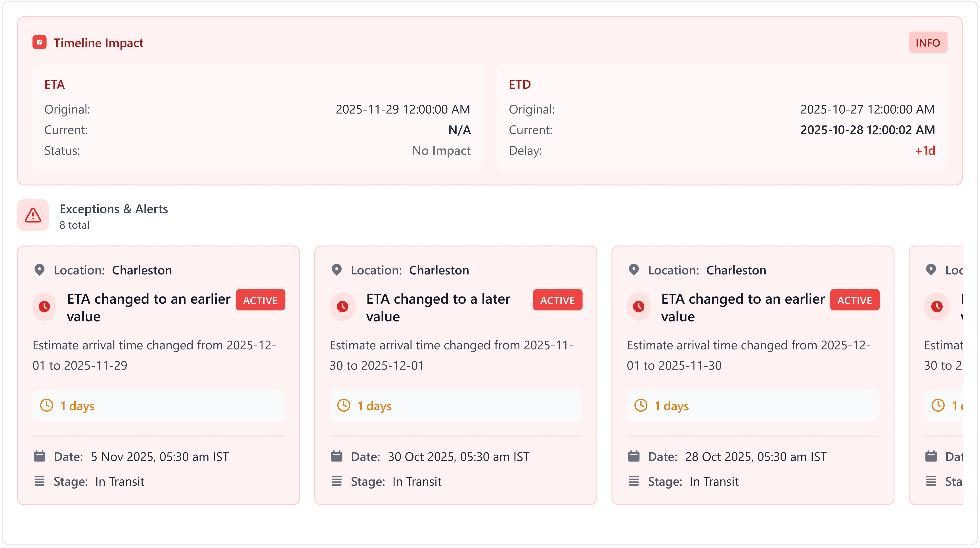This screenshot has width=980, height=548.
Task: Click the ETD delay value +1d
Action: tap(925, 151)
